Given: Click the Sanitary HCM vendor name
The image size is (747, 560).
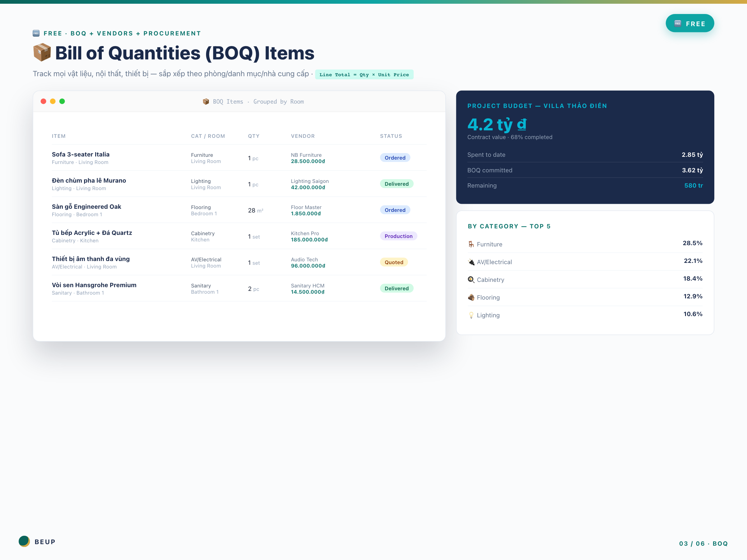Looking at the screenshot, I should pyautogui.click(x=308, y=286).
